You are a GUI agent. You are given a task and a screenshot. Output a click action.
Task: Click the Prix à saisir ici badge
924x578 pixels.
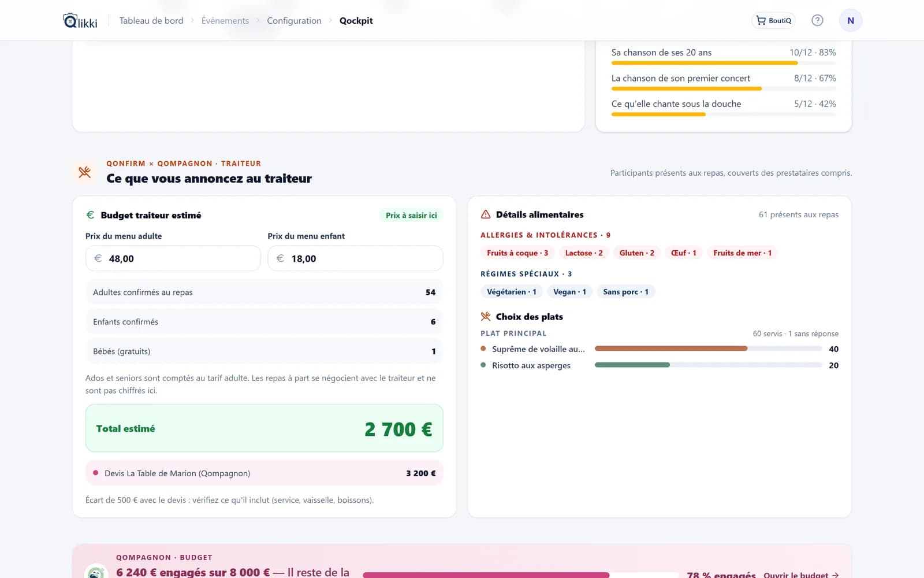click(411, 215)
